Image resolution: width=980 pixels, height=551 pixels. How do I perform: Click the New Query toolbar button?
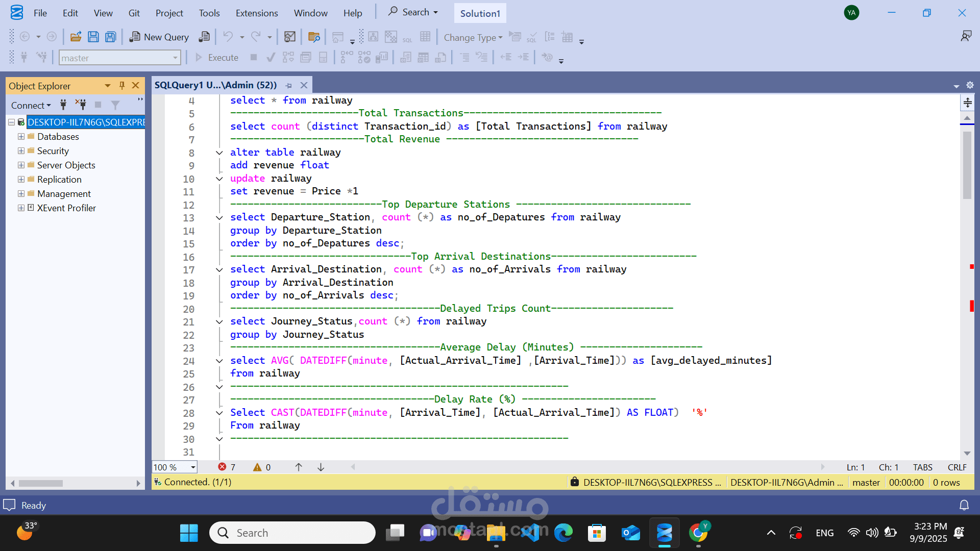coord(159,37)
